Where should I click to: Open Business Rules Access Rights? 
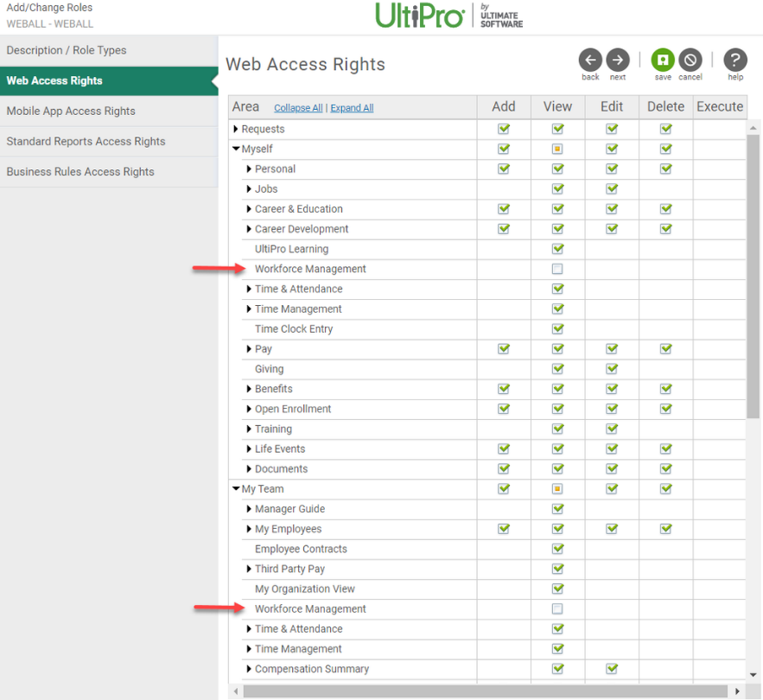pyautogui.click(x=109, y=172)
